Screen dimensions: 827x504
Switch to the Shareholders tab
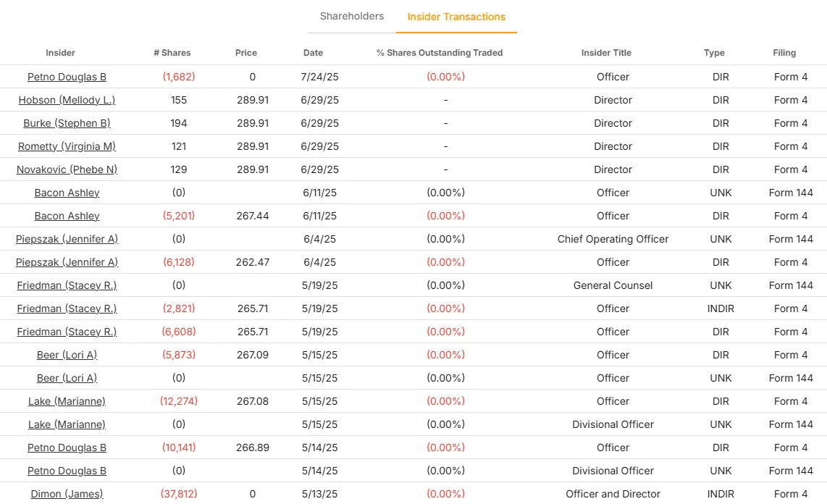pos(352,16)
